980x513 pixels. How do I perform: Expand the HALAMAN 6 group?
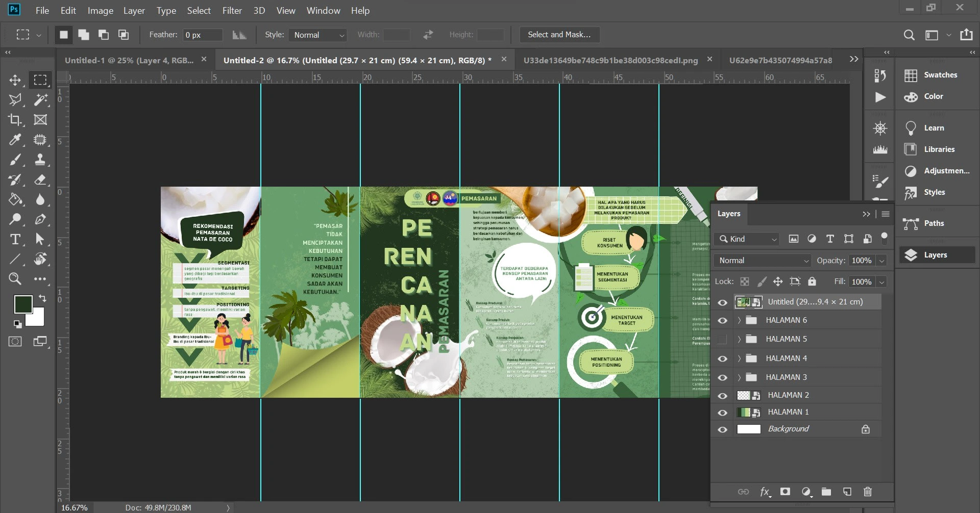coord(739,320)
